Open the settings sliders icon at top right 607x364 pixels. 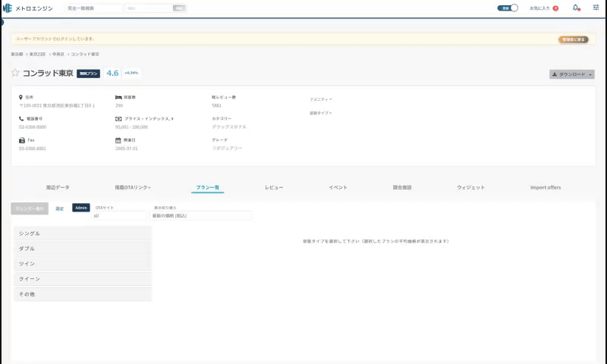click(x=596, y=8)
